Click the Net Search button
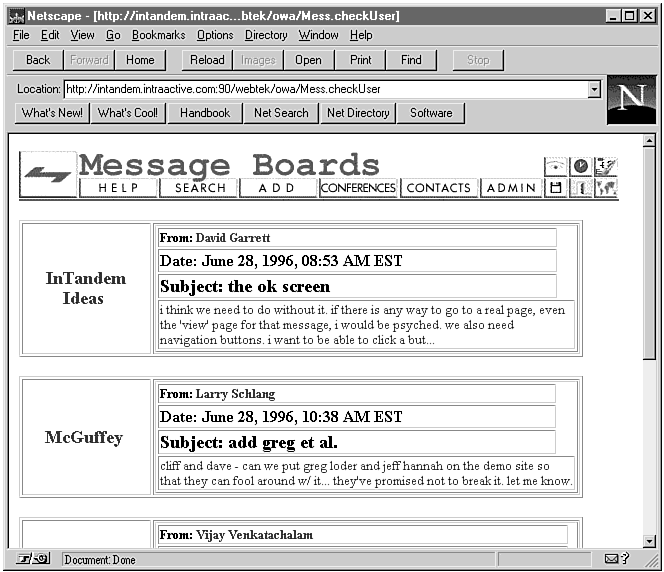Viewport: 664px width, 572px height. point(281,113)
